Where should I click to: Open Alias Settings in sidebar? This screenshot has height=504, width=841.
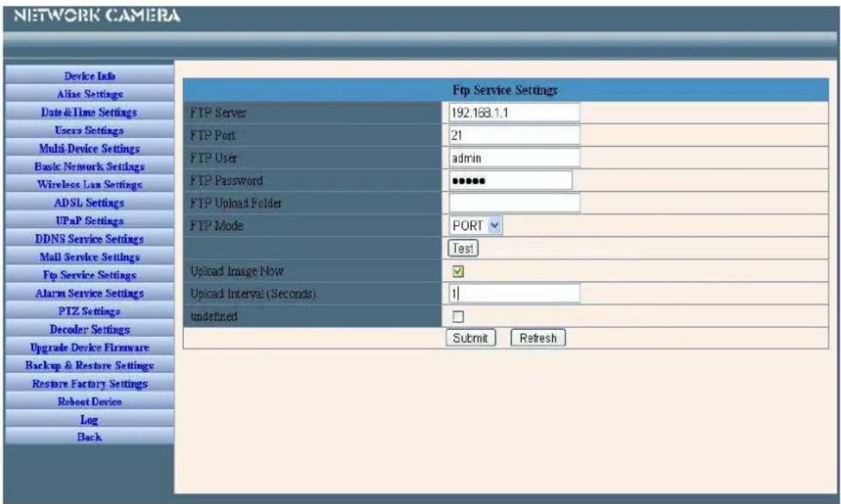pyautogui.click(x=90, y=94)
